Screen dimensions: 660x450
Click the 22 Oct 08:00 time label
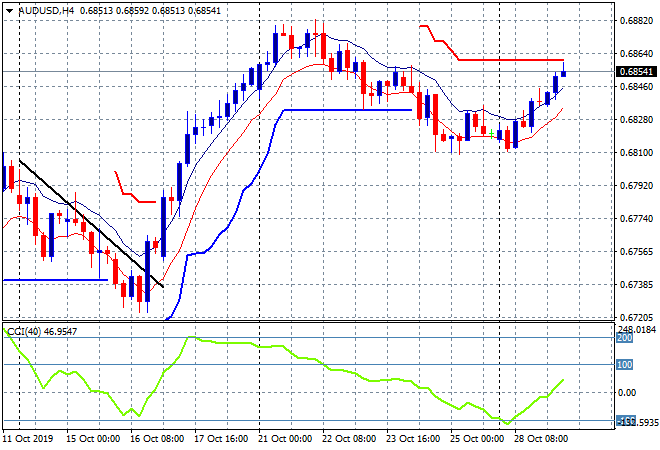click(349, 439)
